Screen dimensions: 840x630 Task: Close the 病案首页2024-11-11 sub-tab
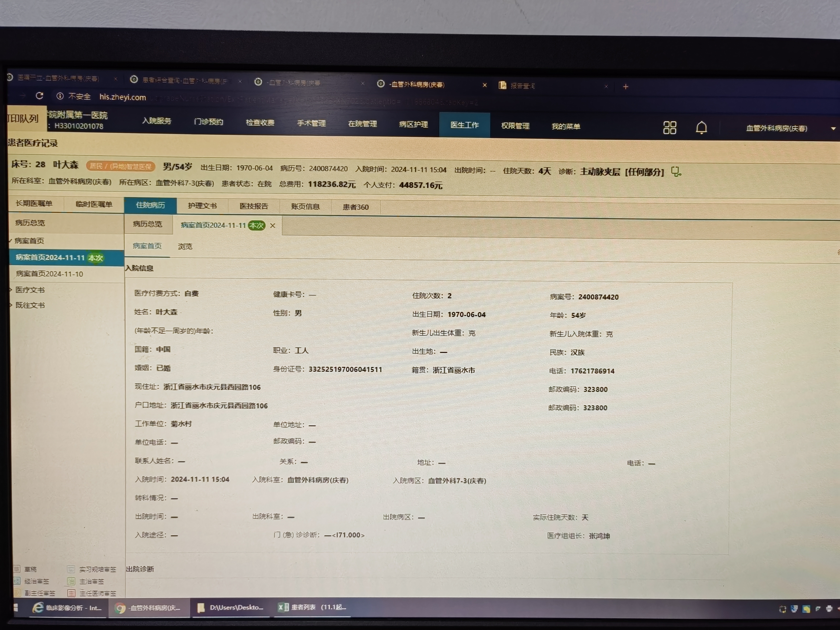273,226
